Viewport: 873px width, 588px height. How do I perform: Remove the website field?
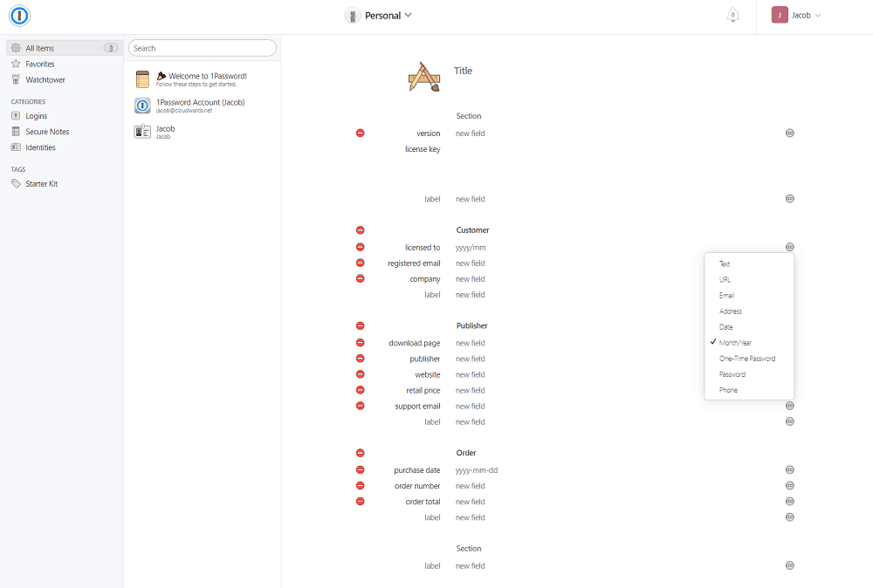click(x=361, y=374)
